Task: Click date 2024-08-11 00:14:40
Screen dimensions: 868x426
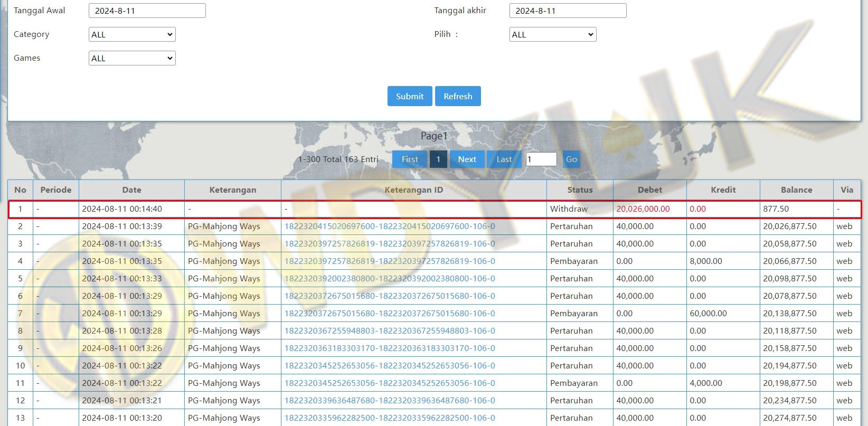Action: pos(122,209)
